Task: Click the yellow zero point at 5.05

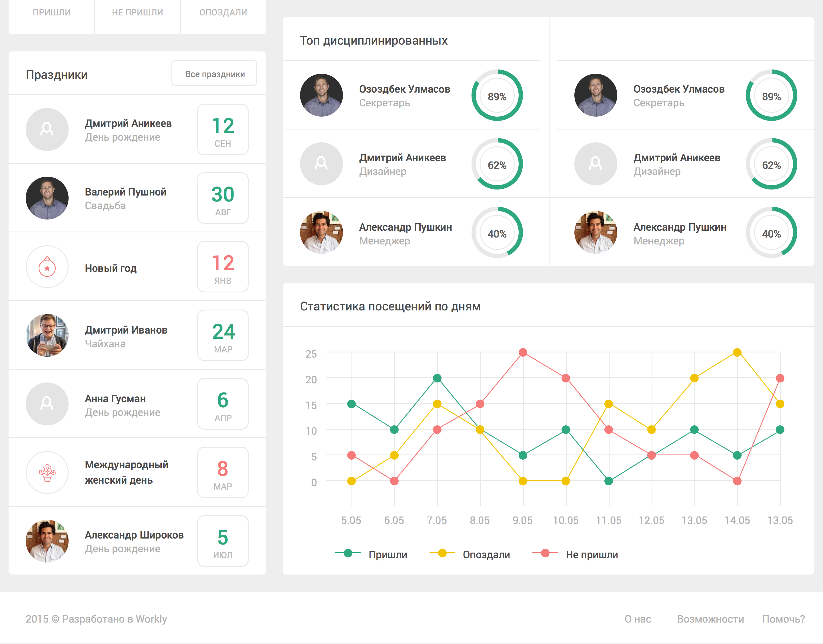Action: tap(351, 481)
